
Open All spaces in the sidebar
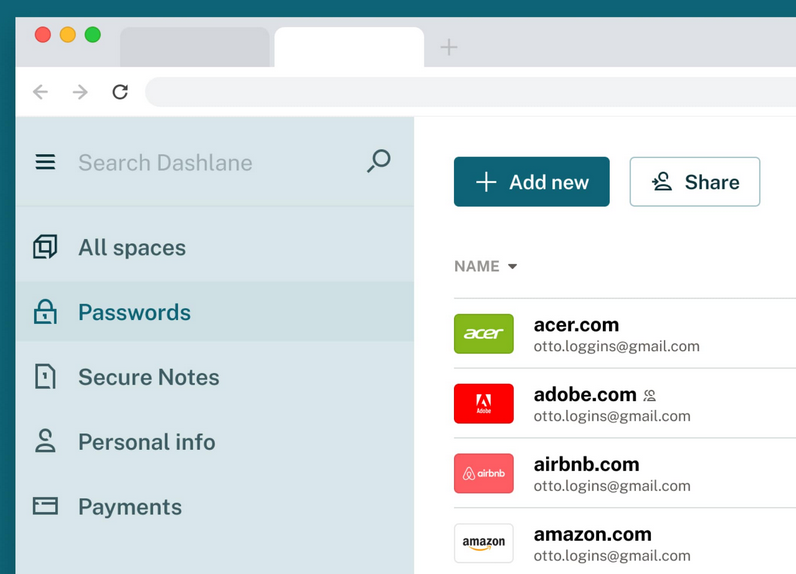(131, 248)
